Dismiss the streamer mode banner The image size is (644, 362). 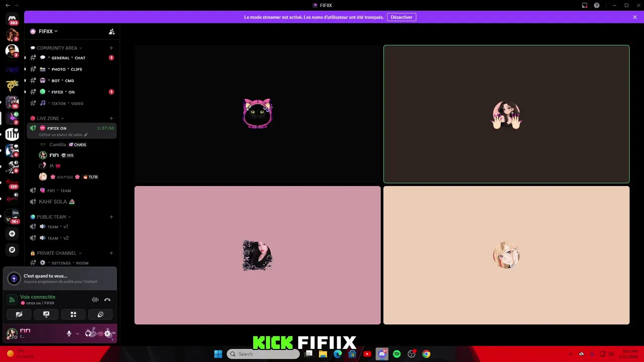[635, 17]
